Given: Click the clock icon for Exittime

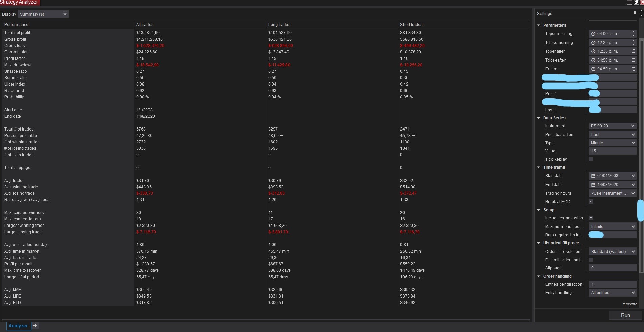Looking at the screenshot, I should 593,69.
